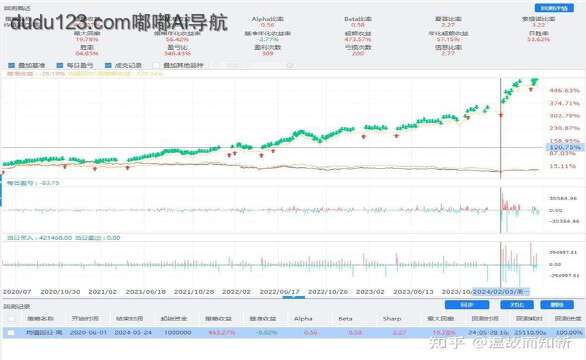
Task: Sort records by the Alpha column header
Action: [x=303, y=319]
